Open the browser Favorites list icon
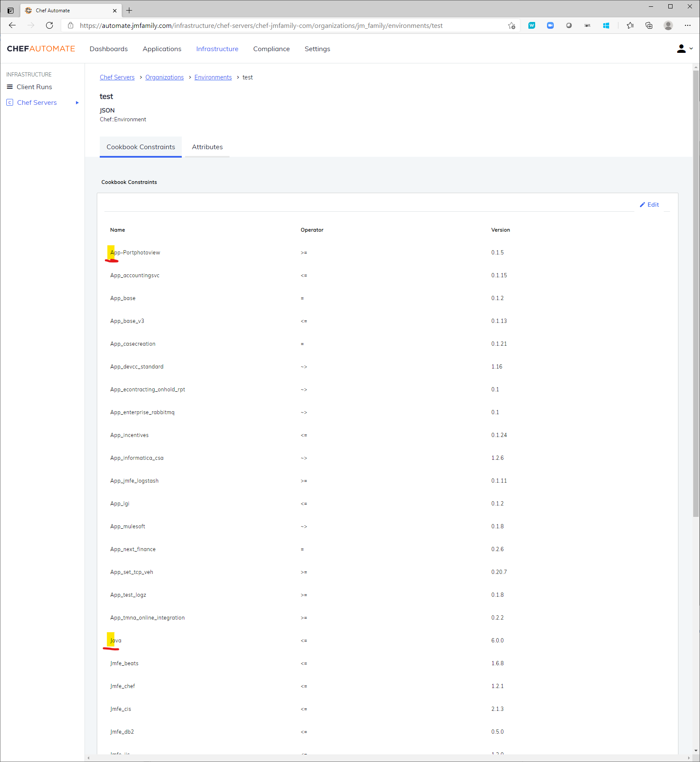This screenshot has width=700, height=762. [x=630, y=25]
